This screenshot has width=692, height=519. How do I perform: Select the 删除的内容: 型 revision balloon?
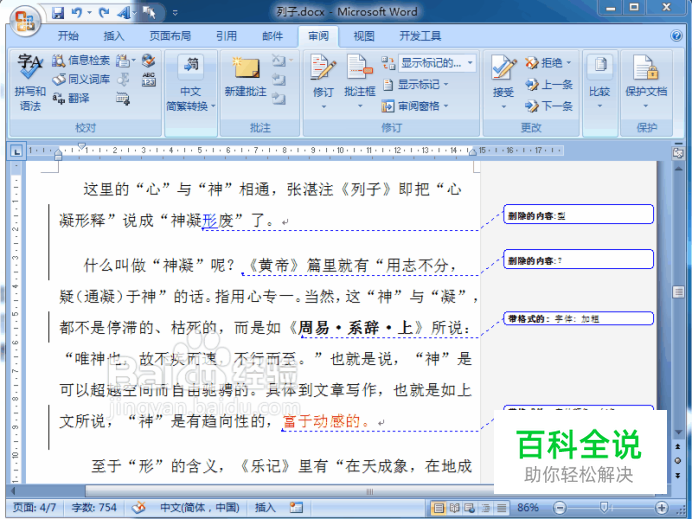pos(578,214)
